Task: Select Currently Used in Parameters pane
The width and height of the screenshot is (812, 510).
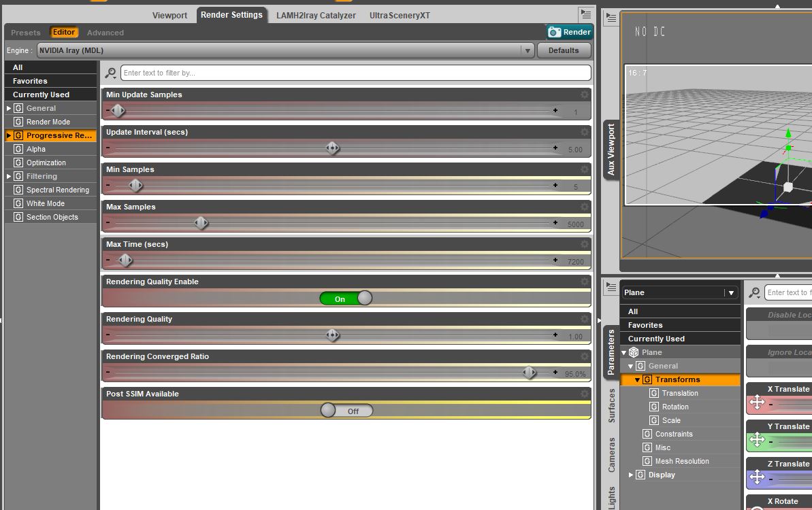Action: [680, 339]
